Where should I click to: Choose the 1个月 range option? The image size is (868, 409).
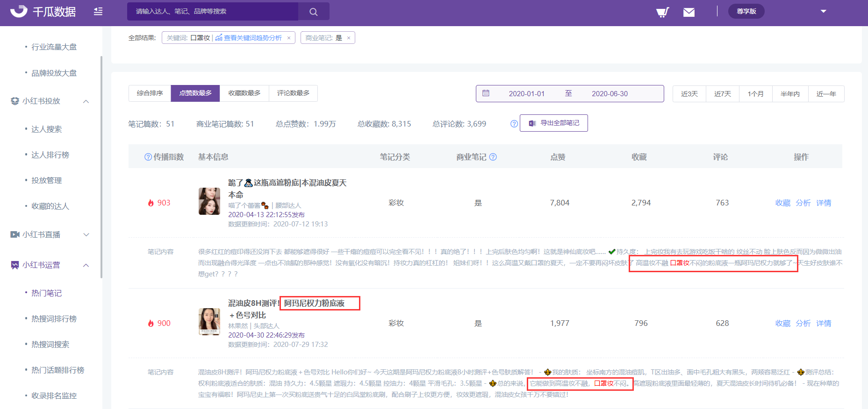[756, 94]
